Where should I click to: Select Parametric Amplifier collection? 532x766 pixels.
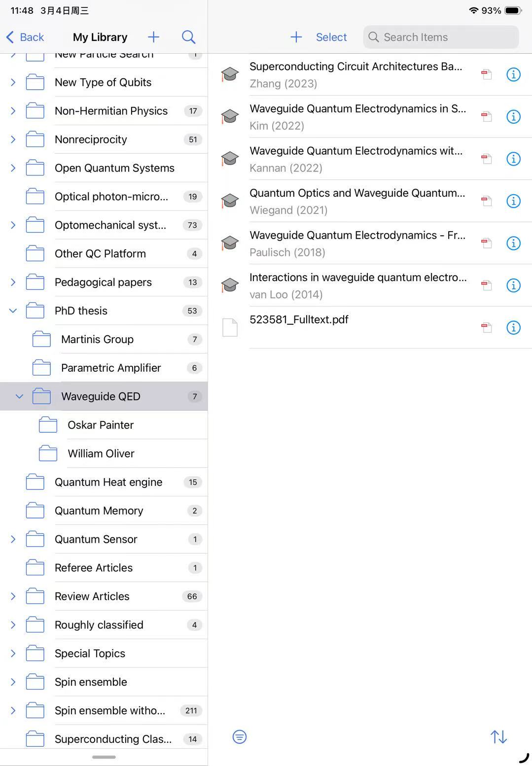[x=104, y=368]
